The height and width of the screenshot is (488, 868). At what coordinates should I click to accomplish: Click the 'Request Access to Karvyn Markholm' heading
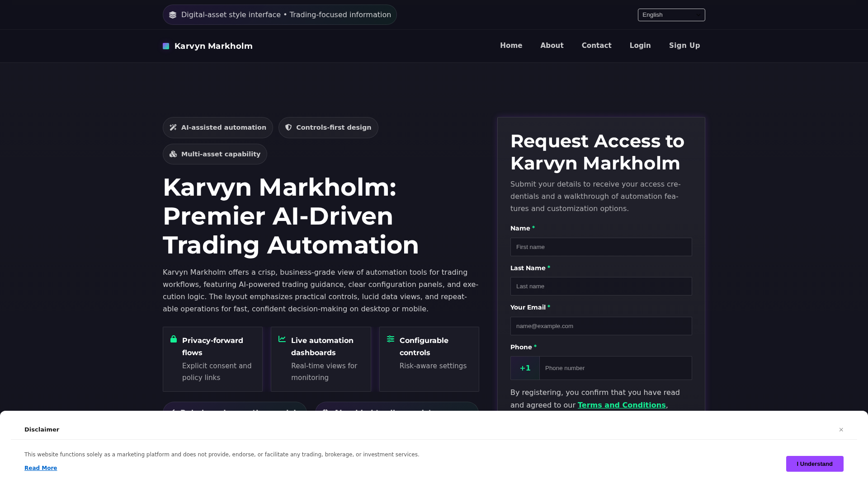click(597, 152)
